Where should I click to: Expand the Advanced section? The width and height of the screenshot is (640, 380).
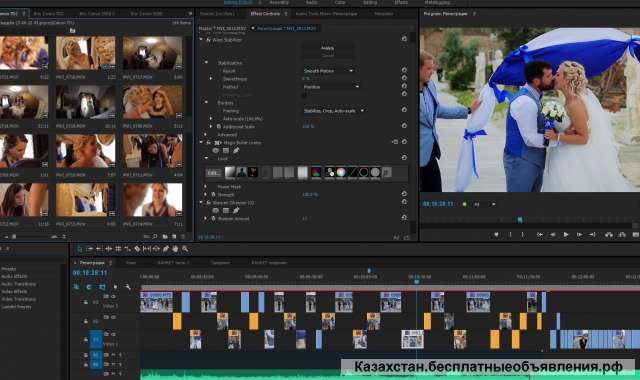[205, 134]
